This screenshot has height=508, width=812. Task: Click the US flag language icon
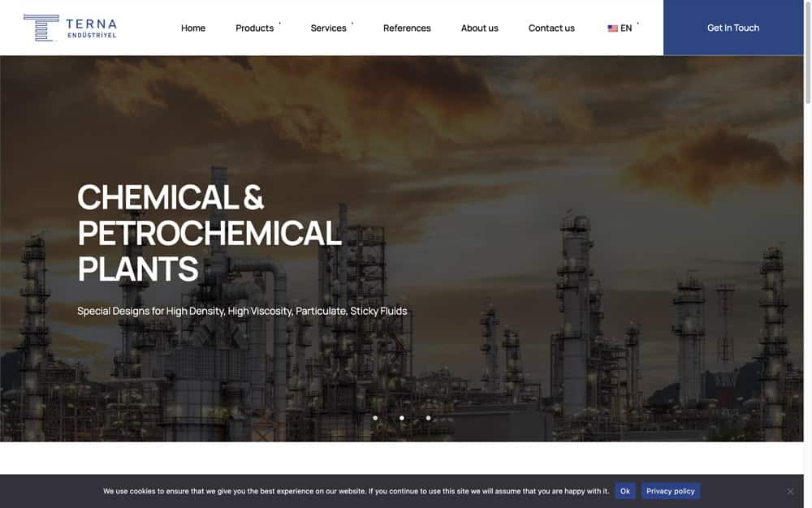point(612,28)
